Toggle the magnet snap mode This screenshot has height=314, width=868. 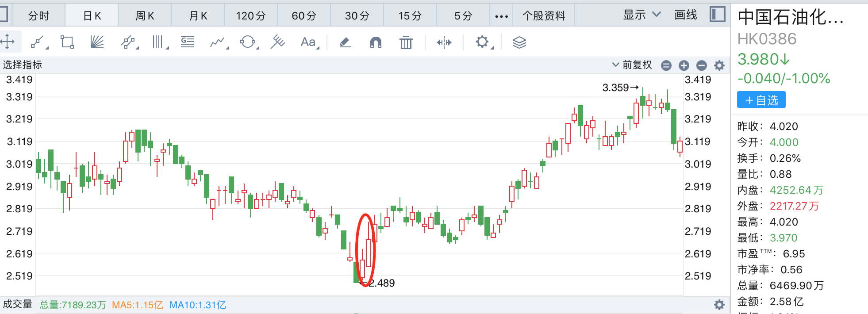point(376,42)
